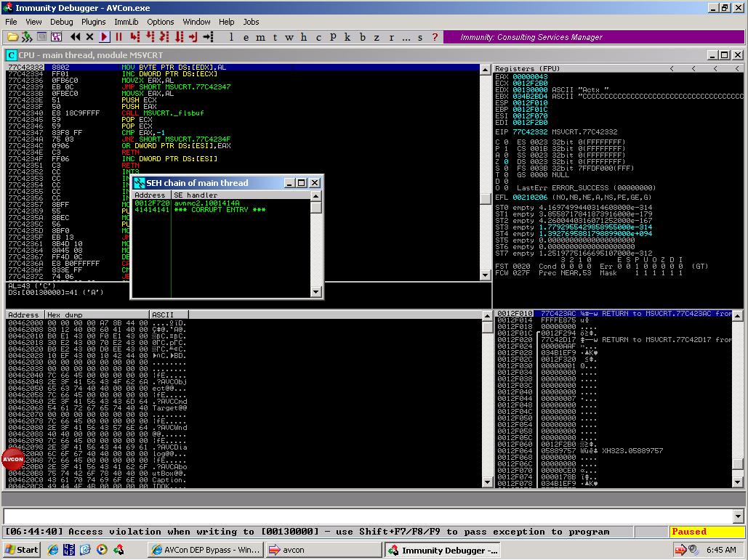748x560 pixels.
Task: Click the Step over icon
Action: coord(150,37)
